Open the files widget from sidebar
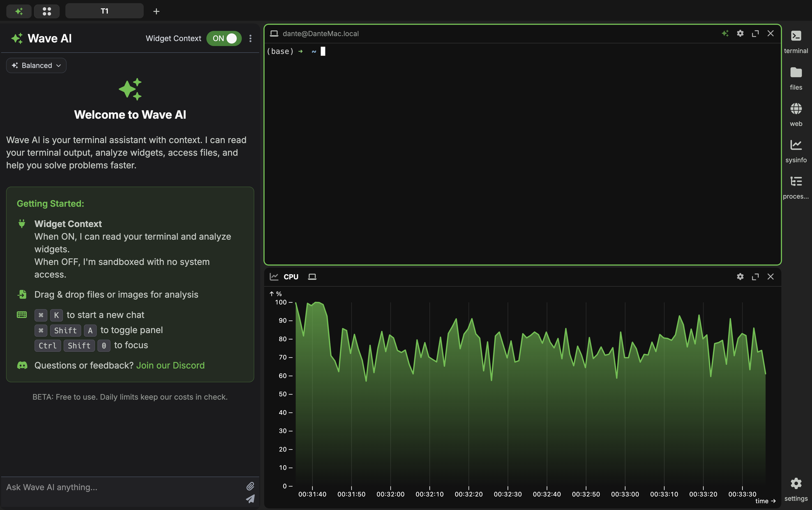 click(796, 78)
